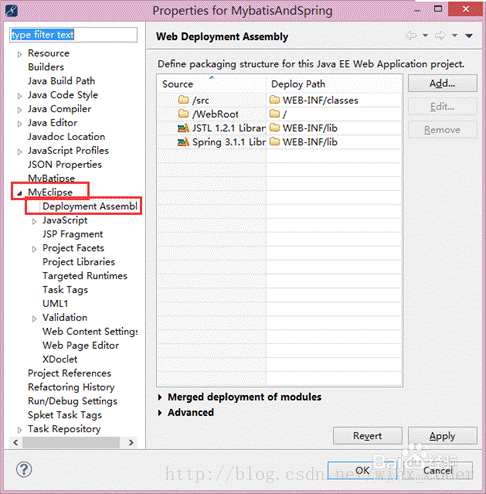Click the tree horizontal scrollbar right arrow
The width and height of the screenshot is (486, 494).
[x=131, y=442]
